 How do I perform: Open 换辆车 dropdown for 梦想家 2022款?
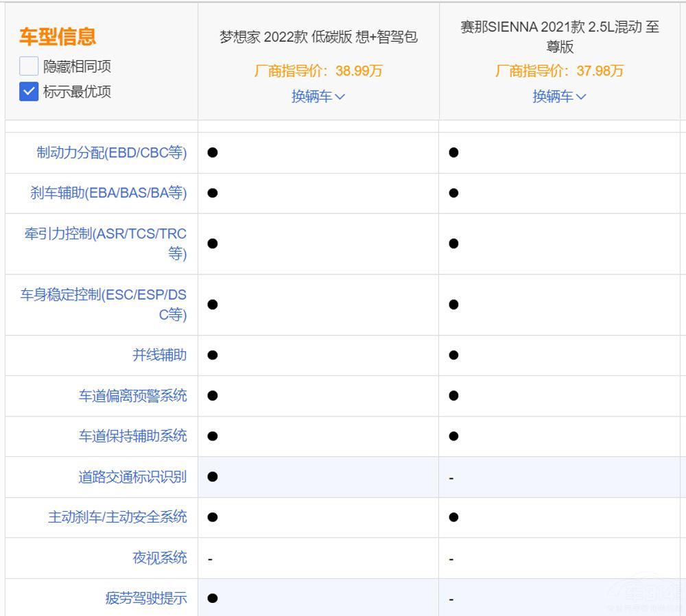(x=318, y=97)
